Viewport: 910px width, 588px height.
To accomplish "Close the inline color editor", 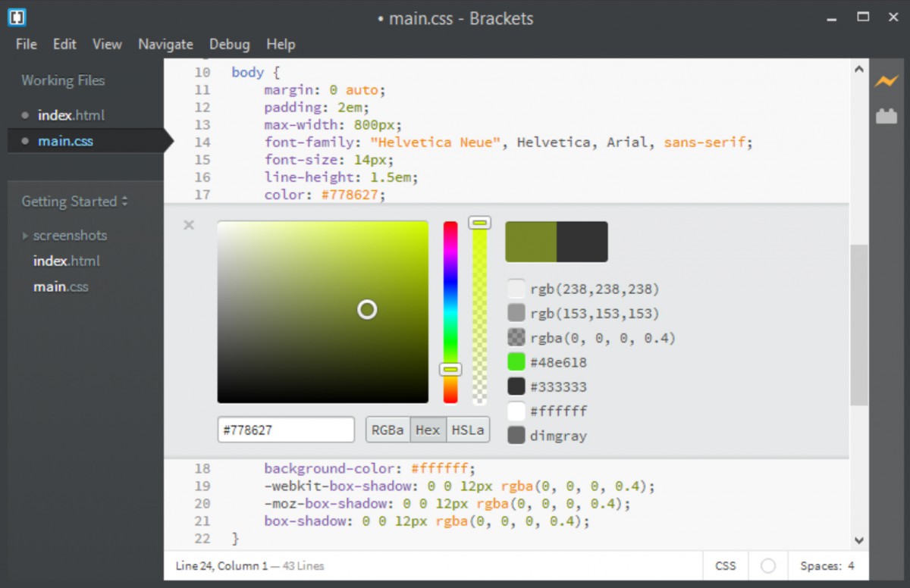I will [189, 225].
